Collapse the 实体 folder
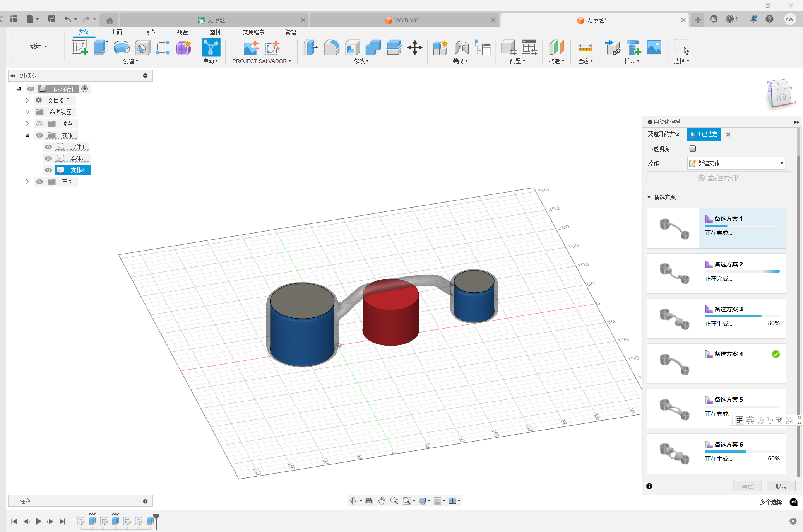Screen dimensions: 803x532 (x=27, y=135)
